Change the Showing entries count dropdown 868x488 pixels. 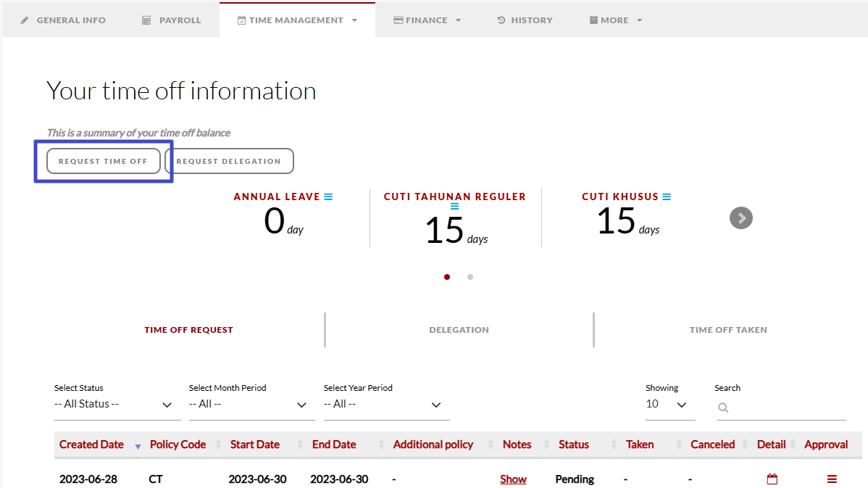[x=669, y=405]
